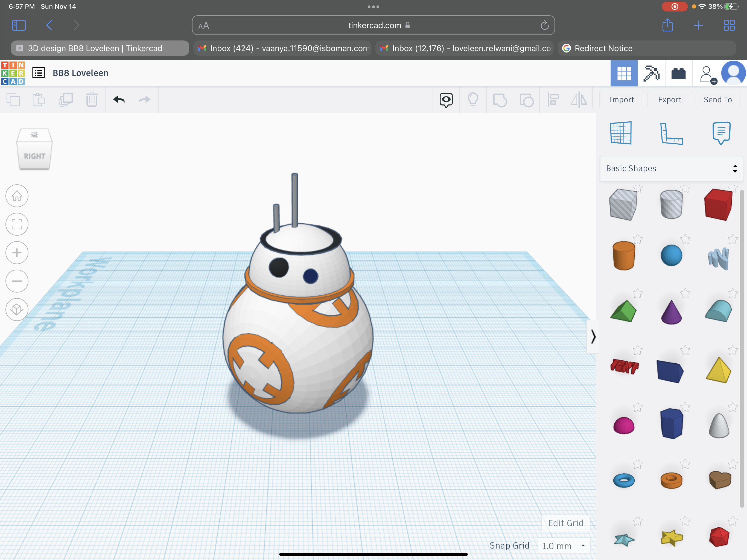The height and width of the screenshot is (560, 747).
Task: Open the designs list icon
Action: point(39,73)
